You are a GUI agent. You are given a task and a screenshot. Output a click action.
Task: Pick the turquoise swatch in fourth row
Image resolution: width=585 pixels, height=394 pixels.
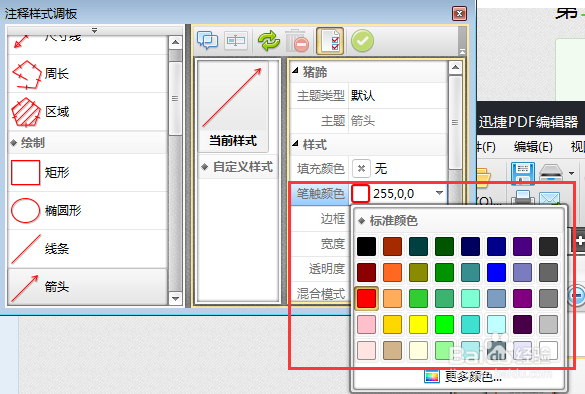pyautogui.click(x=470, y=324)
